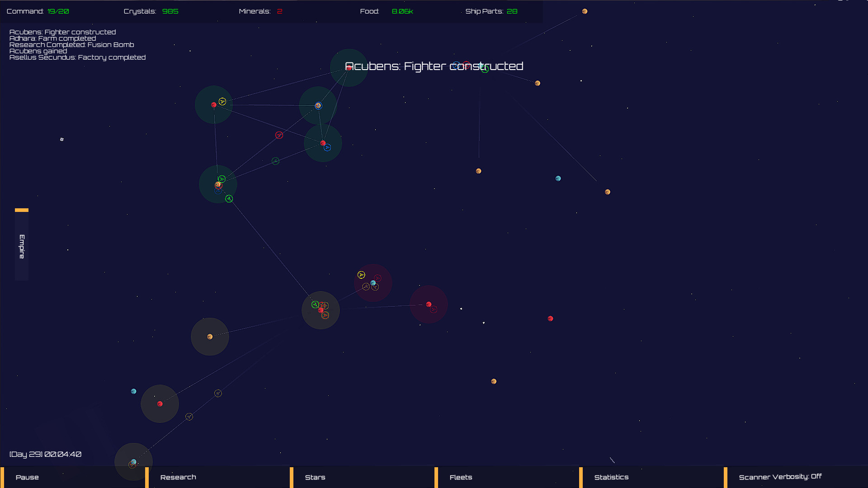The height and width of the screenshot is (488, 868).
Task: Click top log line 'Acubens: Fighter constructed'
Action: pyautogui.click(x=63, y=32)
